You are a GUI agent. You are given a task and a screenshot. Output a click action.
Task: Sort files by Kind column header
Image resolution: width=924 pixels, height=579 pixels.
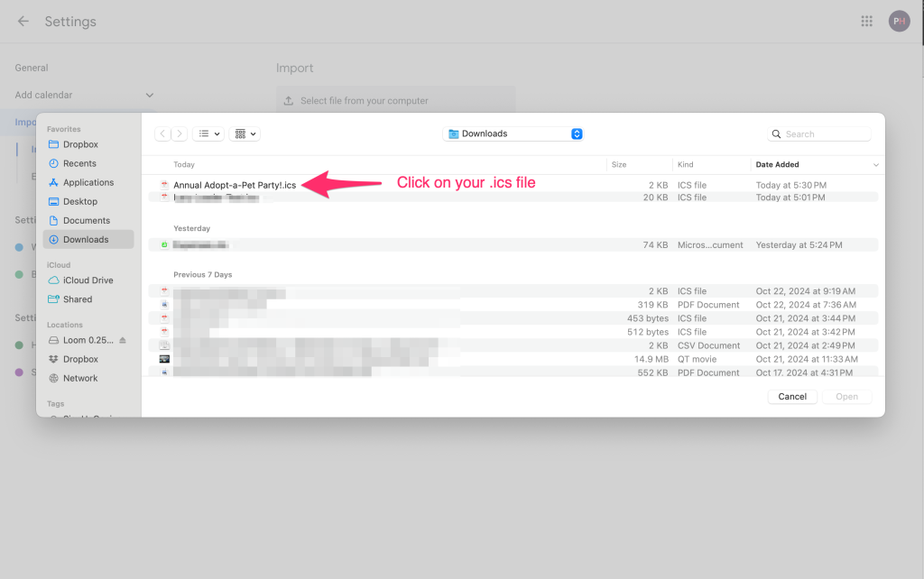(x=686, y=164)
